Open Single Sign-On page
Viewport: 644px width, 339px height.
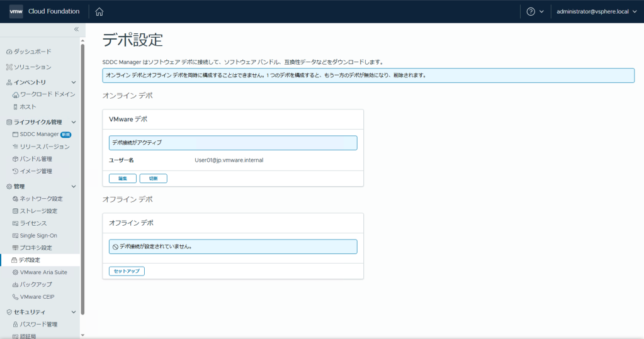coord(40,236)
